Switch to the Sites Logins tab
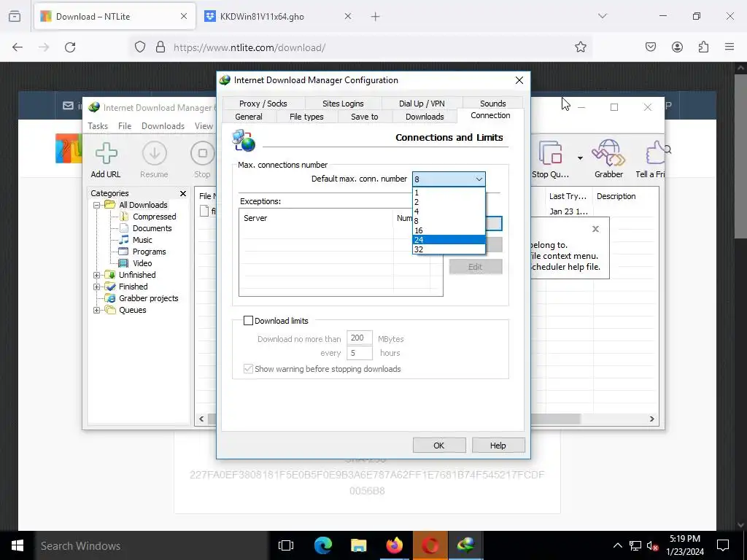 pos(343,104)
